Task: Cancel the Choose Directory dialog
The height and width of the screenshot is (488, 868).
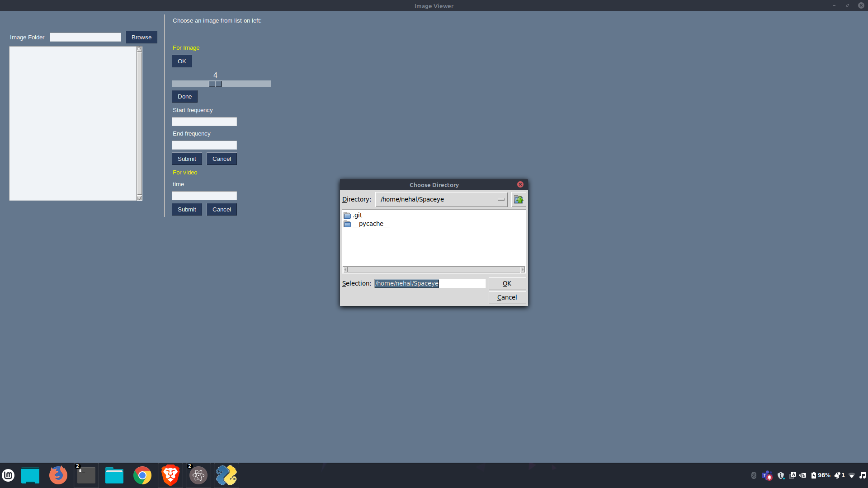Action: (x=507, y=298)
